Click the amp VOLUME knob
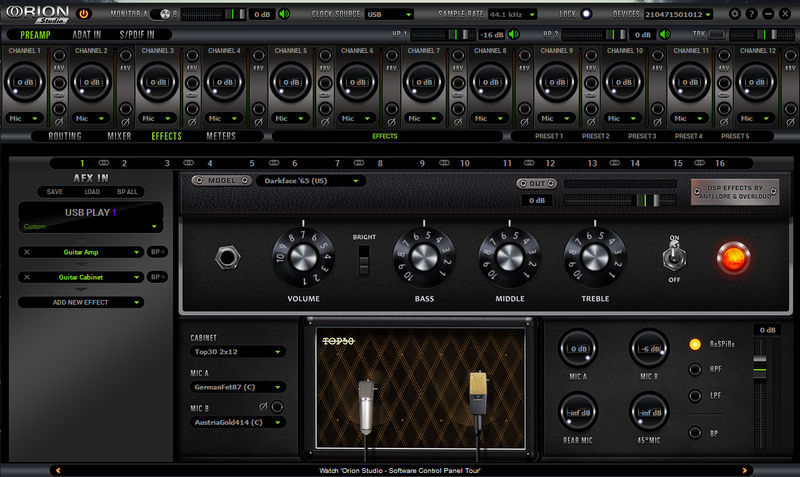Image resolution: width=800 pixels, height=477 pixels. [303, 258]
